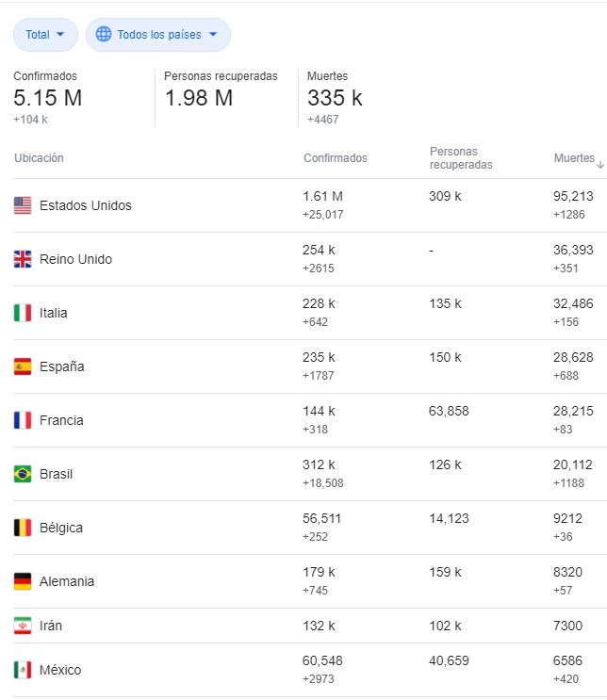Open the Total dropdown filter
The height and width of the screenshot is (700, 607).
(45, 35)
